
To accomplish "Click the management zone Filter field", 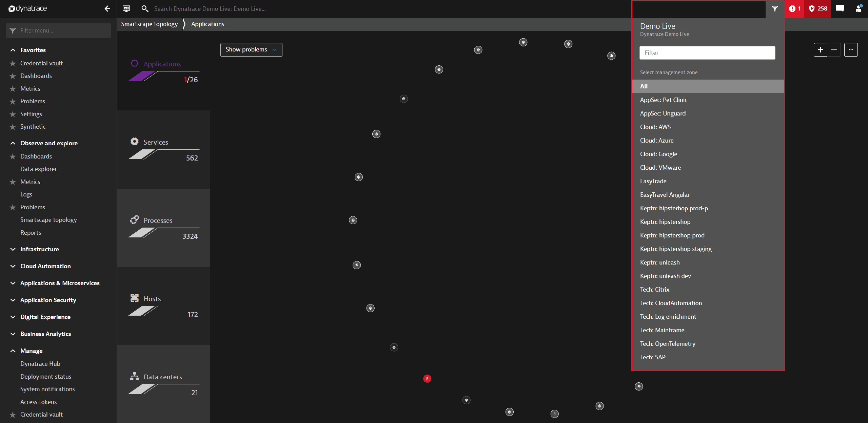I will pyautogui.click(x=707, y=53).
